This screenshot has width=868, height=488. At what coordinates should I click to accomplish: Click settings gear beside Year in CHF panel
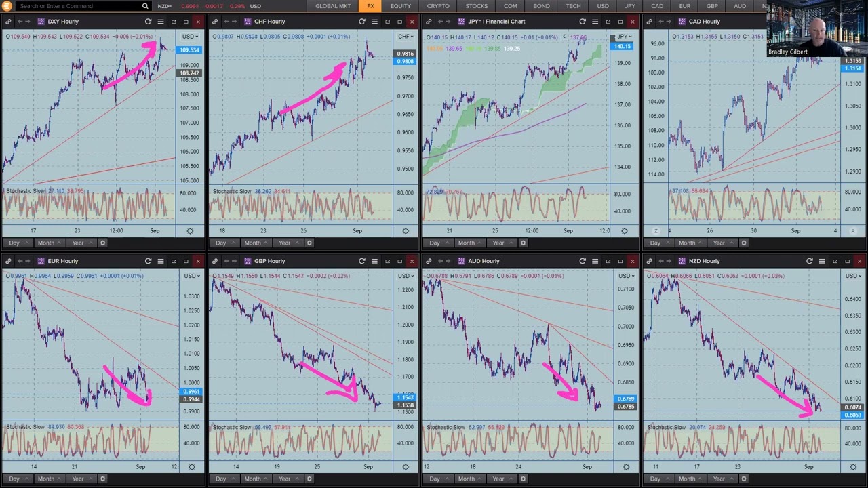309,243
